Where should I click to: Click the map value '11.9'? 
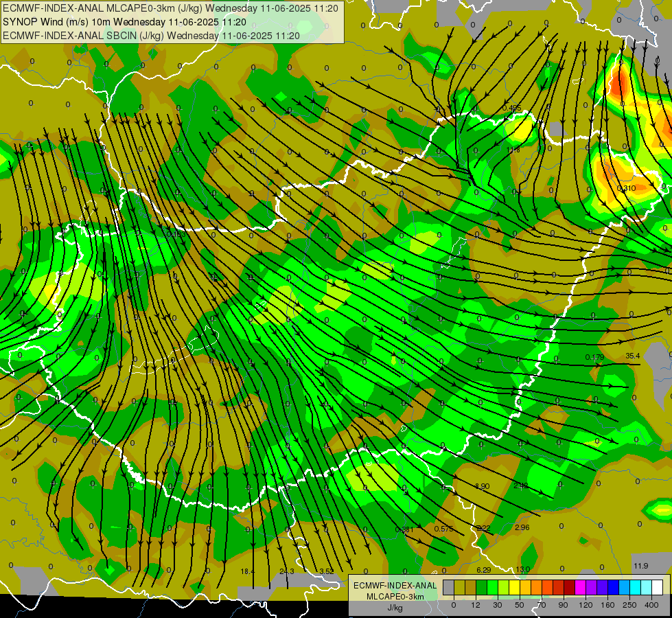point(640,566)
